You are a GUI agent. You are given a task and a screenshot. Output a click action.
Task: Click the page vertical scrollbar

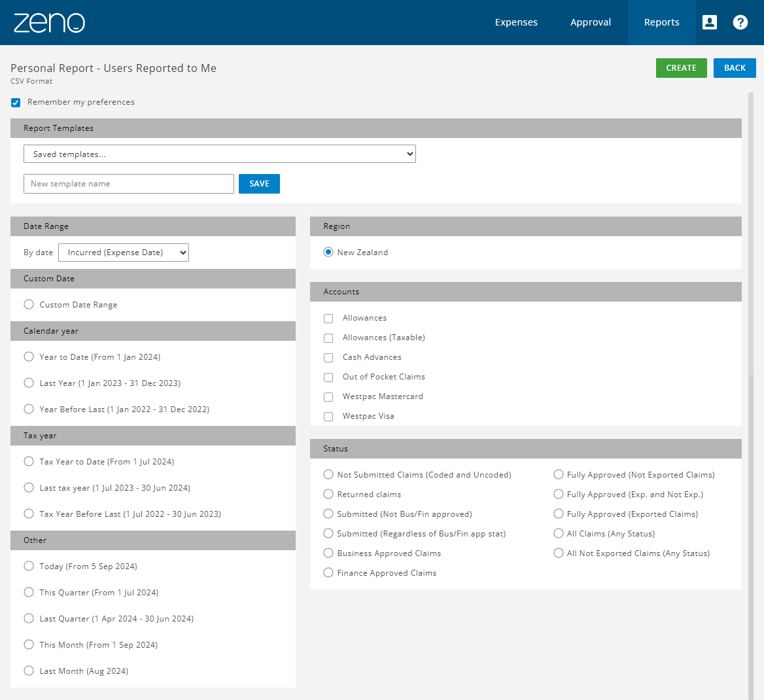[x=751, y=396]
